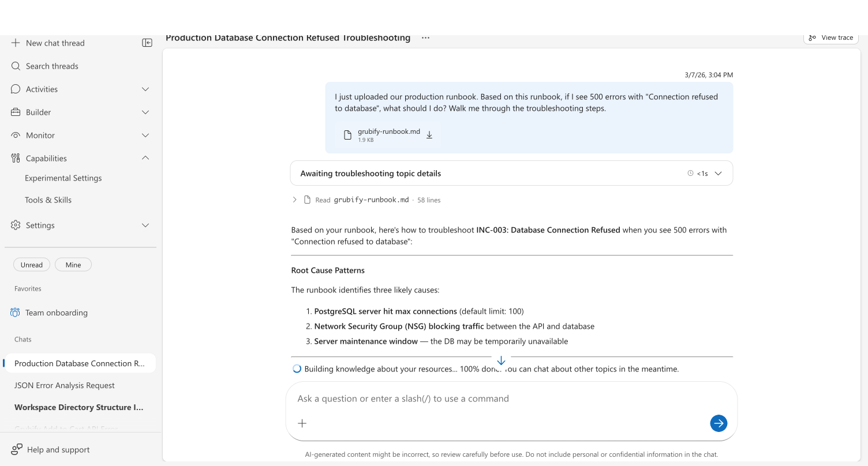Viewport: 868px width, 466px height.
Task: Select New chat thread
Action: pyautogui.click(x=55, y=43)
